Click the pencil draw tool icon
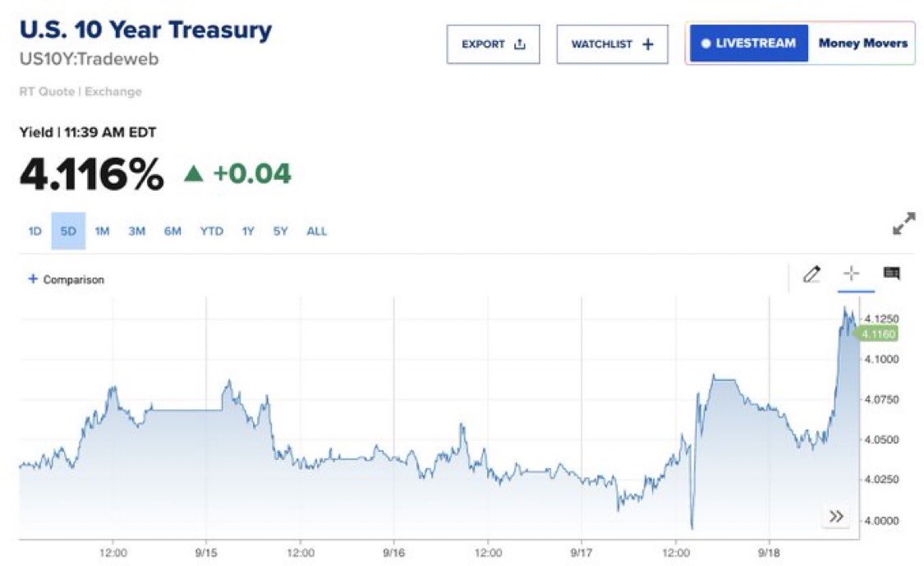The height and width of the screenshot is (566, 924). pos(811,274)
